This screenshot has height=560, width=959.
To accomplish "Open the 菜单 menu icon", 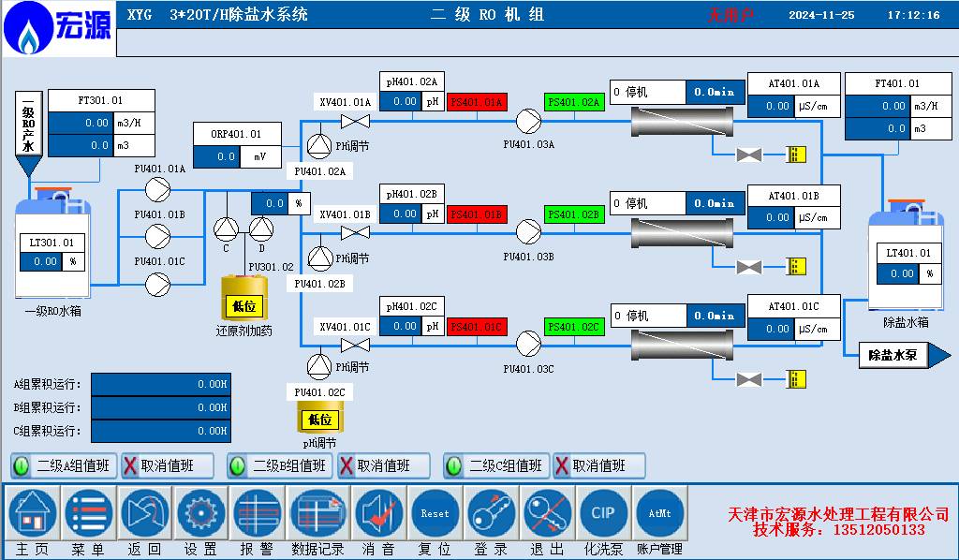I will point(89,514).
